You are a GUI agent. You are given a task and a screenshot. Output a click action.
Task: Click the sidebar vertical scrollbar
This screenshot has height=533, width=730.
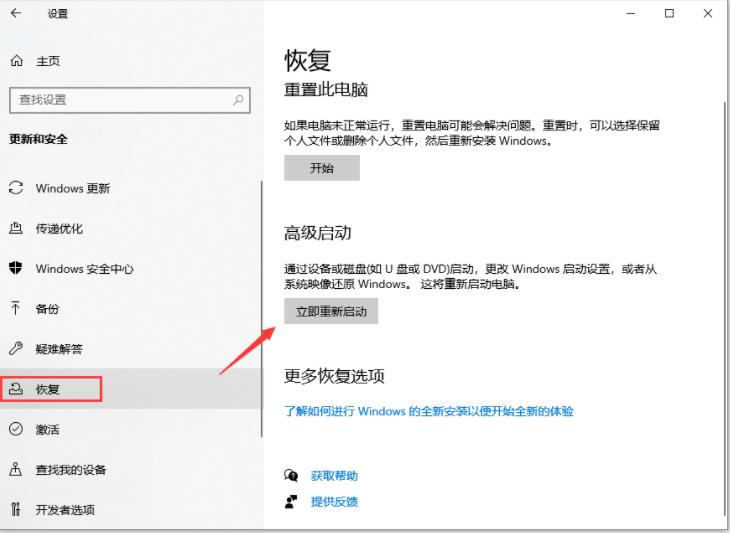[x=262, y=309]
